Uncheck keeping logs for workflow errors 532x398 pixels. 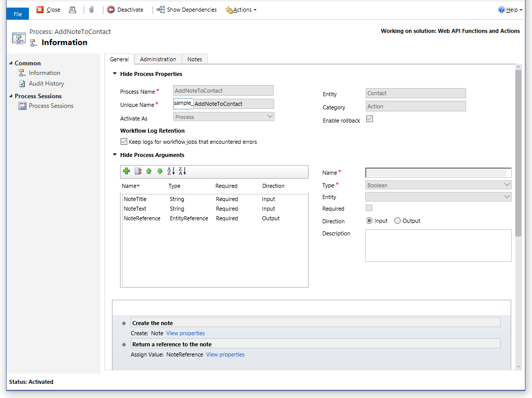point(124,141)
